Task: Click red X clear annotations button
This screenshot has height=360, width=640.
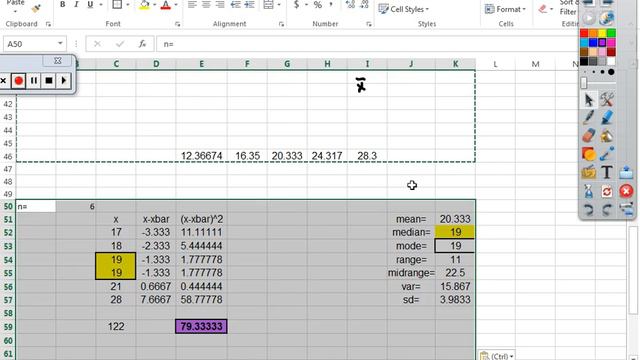Action: 626,191
